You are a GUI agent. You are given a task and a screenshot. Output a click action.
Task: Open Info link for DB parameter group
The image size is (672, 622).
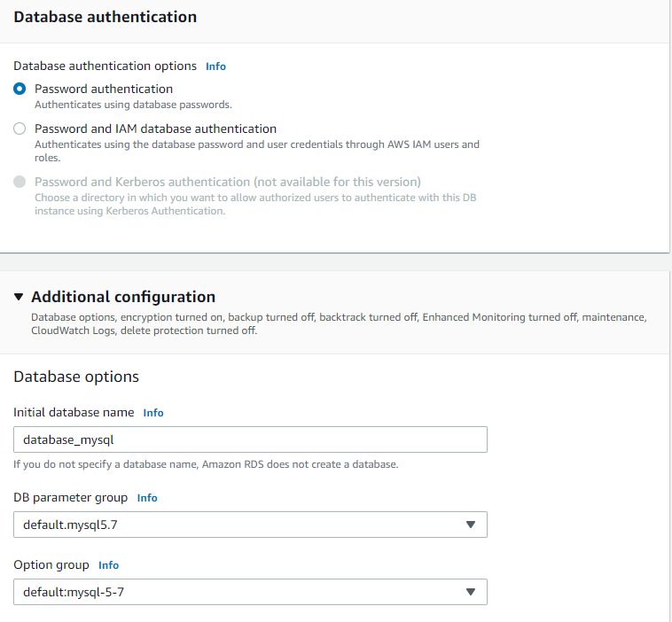[x=147, y=498]
